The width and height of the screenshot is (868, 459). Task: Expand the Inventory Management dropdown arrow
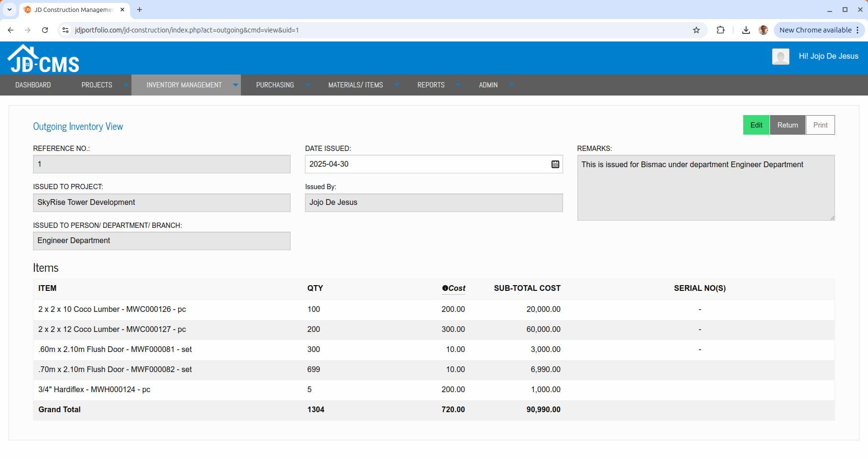click(x=235, y=85)
